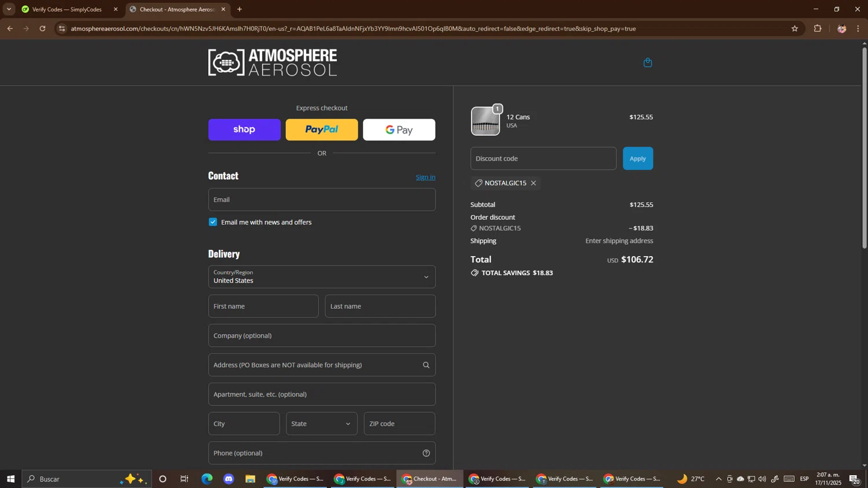Switch to the Verify Codes — SimplyCodes tab
Image resolution: width=868 pixels, height=488 pixels.
[67, 9]
